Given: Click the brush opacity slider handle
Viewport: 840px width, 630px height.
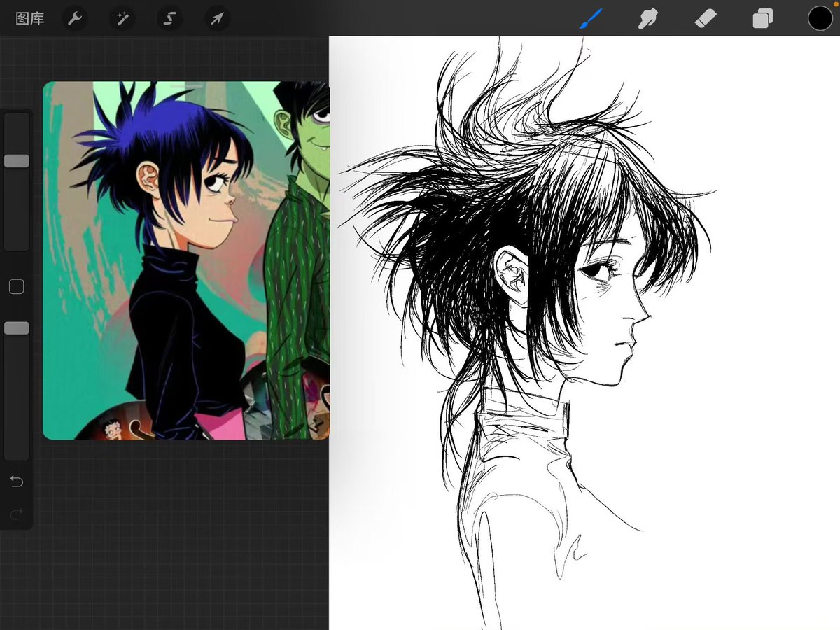Looking at the screenshot, I should (17, 328).
